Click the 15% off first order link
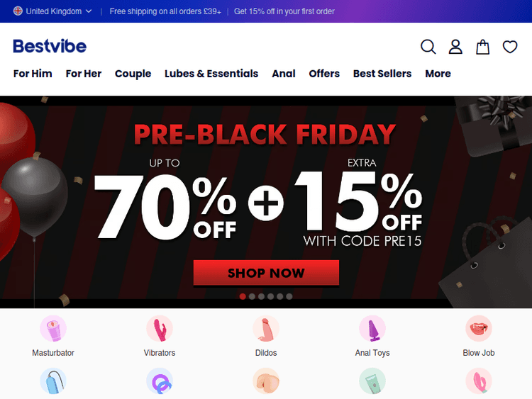This screenshot has width=532, height=399. (284, 11)
